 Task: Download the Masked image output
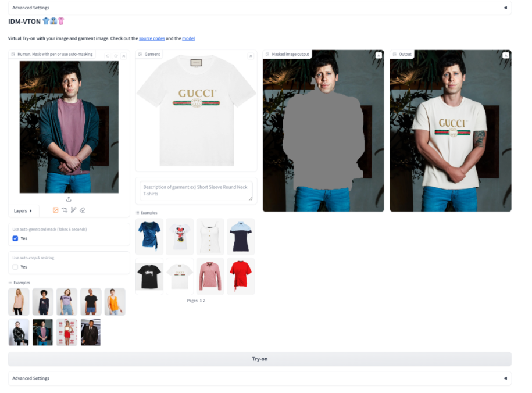click(378, 55)
